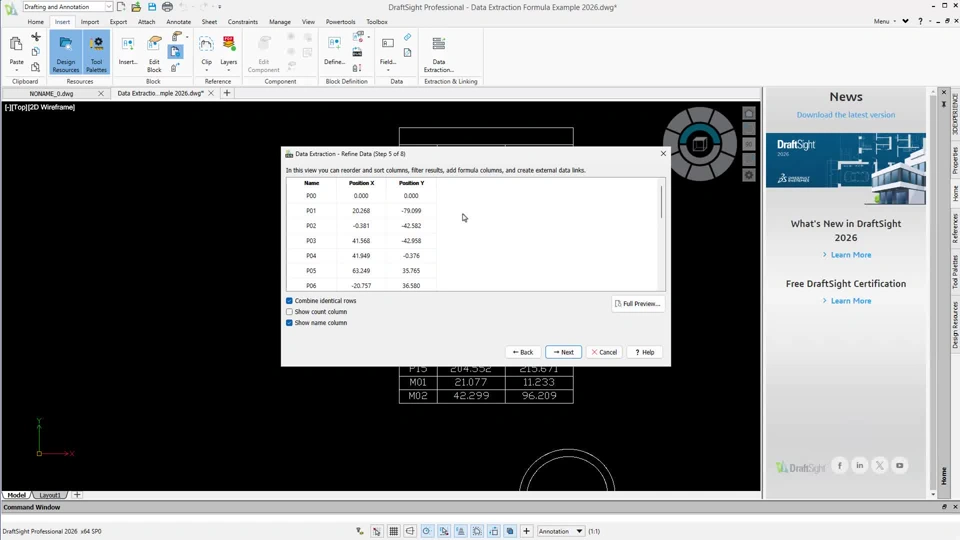Open the quick access toolbar customize arrow

tap(220, 7)
